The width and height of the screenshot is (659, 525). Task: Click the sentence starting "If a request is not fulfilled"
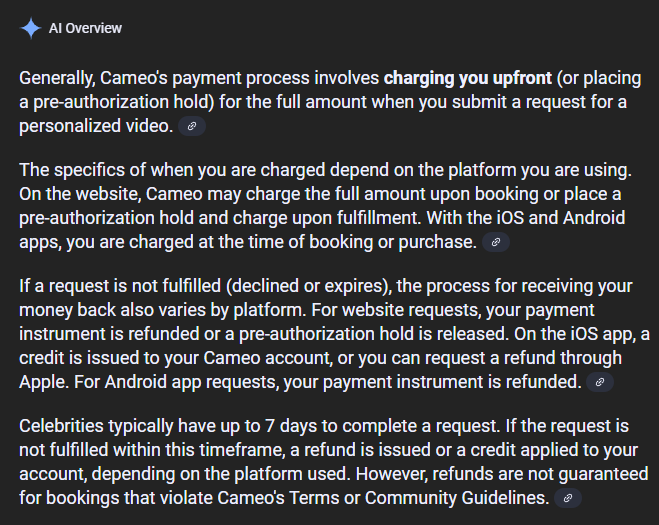click(x=326, y=298)
